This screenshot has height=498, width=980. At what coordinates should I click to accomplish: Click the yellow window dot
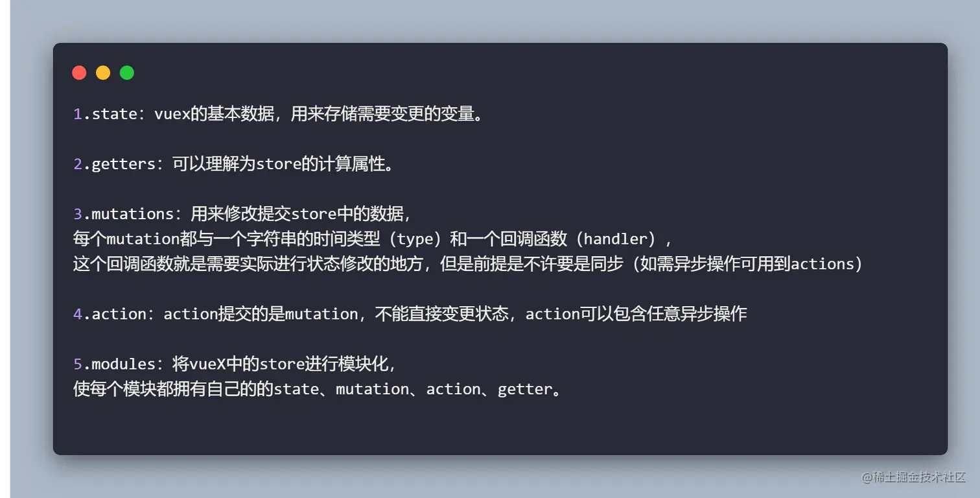(103, 73)
